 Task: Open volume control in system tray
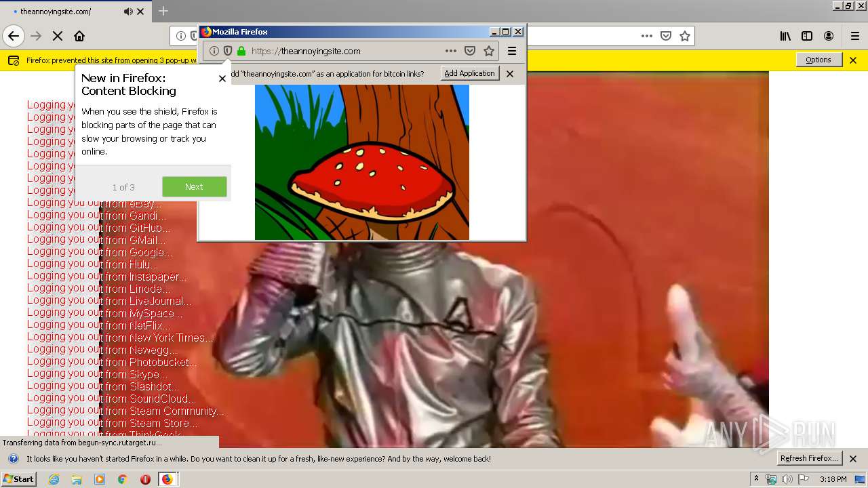click(x=787, y=479)
